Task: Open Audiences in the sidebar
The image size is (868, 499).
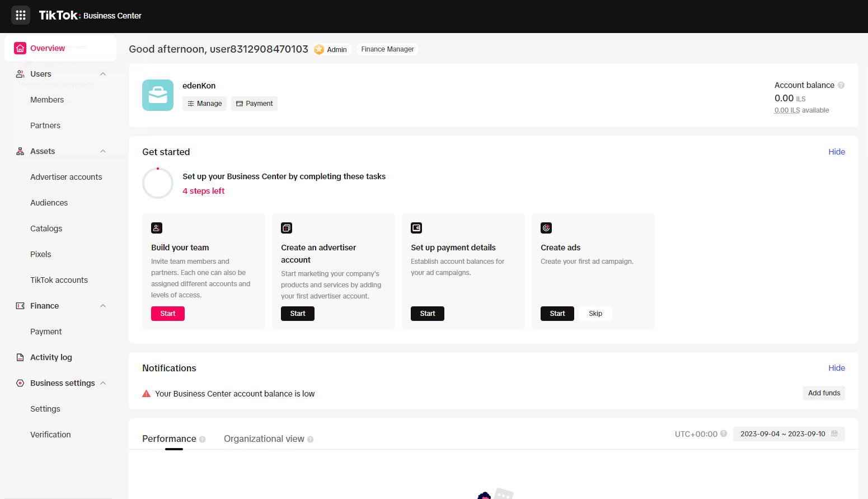Action: coord(49,203)
